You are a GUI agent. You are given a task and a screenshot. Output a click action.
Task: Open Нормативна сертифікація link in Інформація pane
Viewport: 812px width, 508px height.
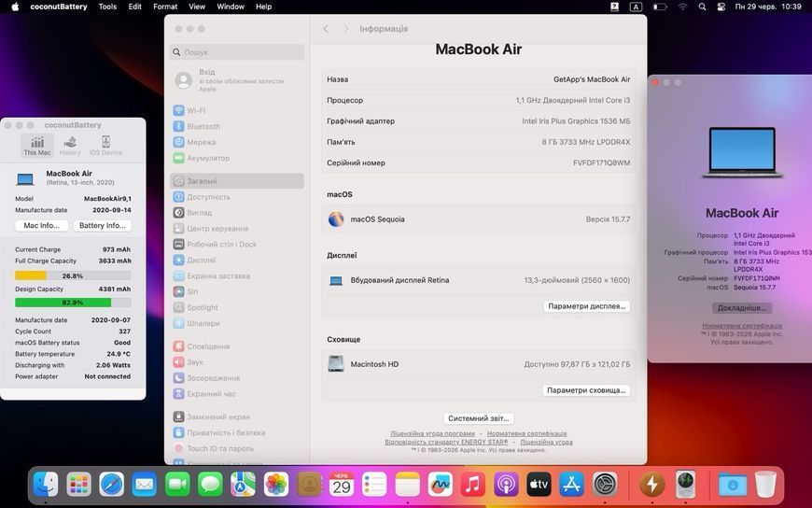[526, 433]
